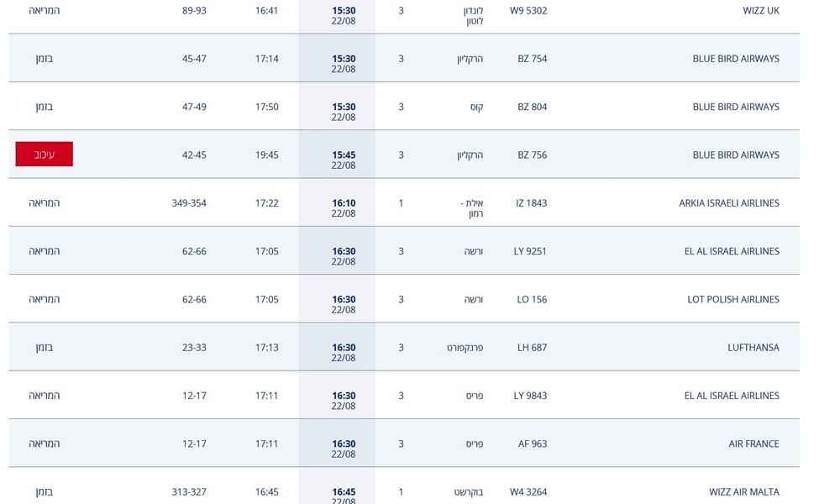
Task: Select counter range 23-33 for the Lufthansa flight
Action: (x=194, y=348)
